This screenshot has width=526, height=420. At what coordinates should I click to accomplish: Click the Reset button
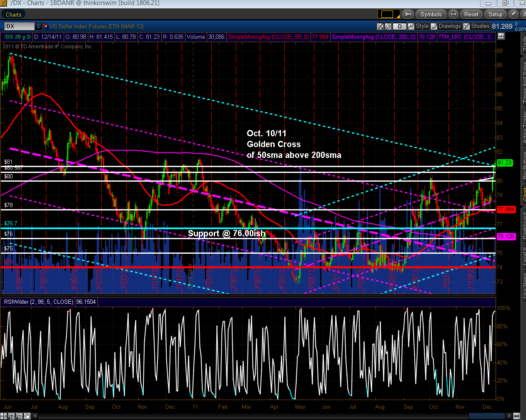click(471, 14)
